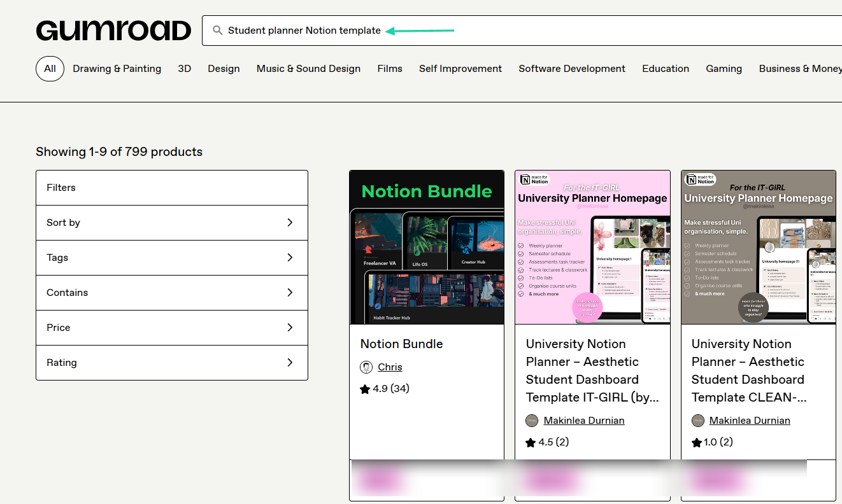Click the Filters header row
842x504 pixels.
172,188
